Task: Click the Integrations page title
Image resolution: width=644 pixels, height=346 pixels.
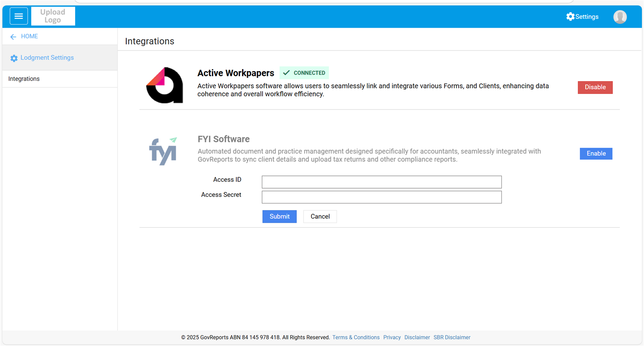Action: click(150, 41)
